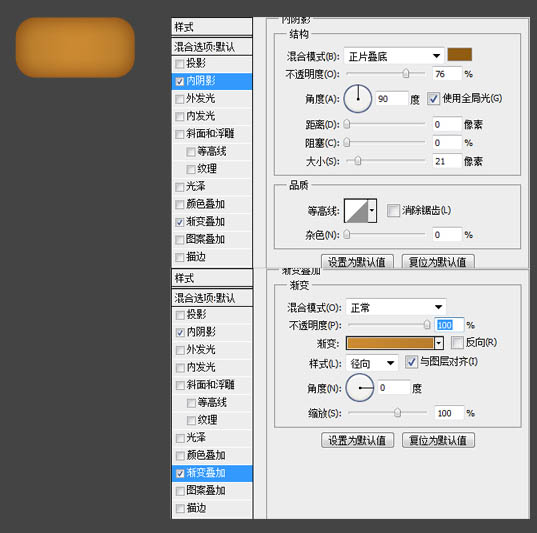The image size is (537, 533).
Task: Enable 描边 checkbox in the upper styles list
Action: pyautogui.click(x=179, y=257)
